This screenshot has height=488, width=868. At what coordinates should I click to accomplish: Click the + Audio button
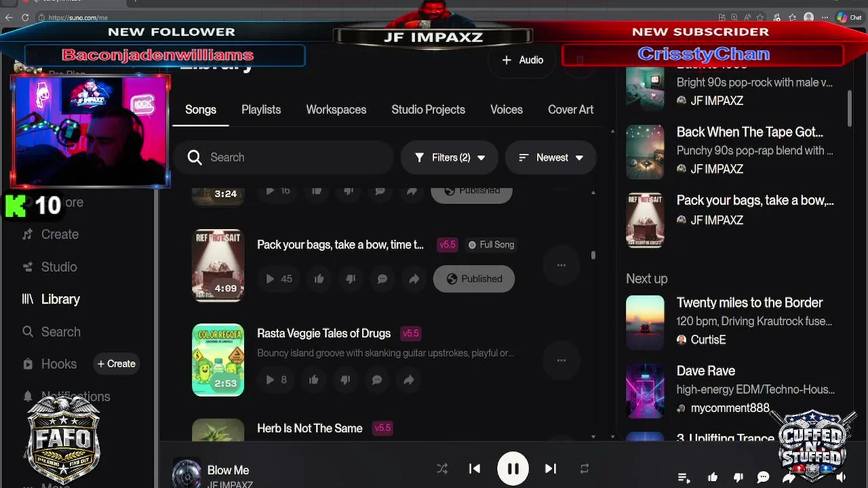[522, 60]
